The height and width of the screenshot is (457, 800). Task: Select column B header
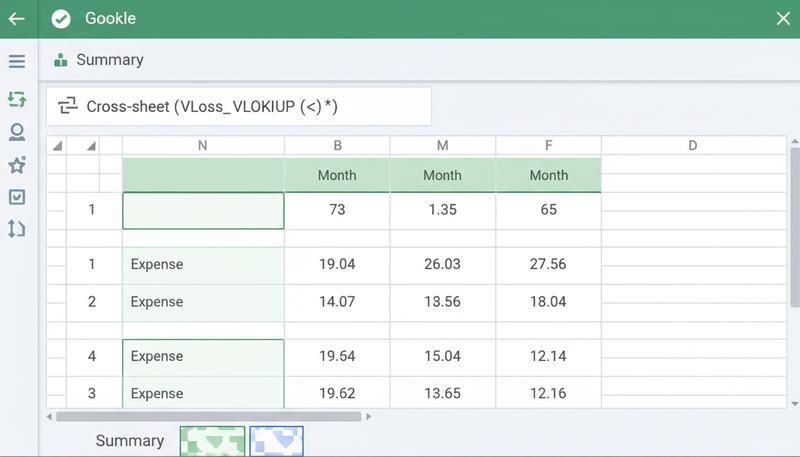point(337,145)
